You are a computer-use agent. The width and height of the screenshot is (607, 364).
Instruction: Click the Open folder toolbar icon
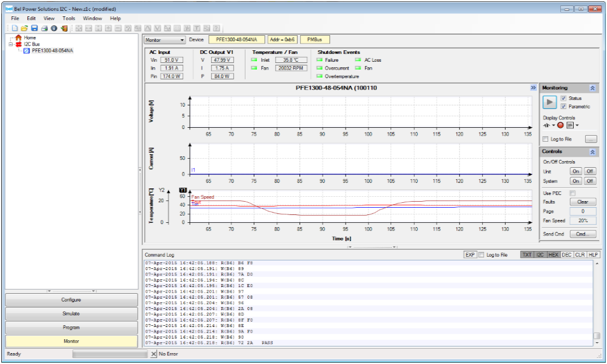[x=24, y=28]
